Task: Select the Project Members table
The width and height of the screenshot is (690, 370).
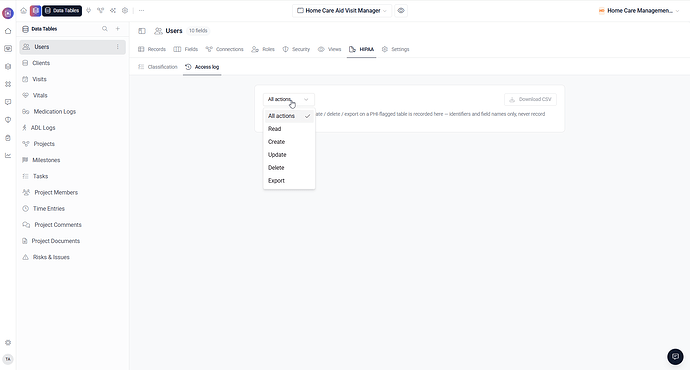Action: click(x=73, y=192)
